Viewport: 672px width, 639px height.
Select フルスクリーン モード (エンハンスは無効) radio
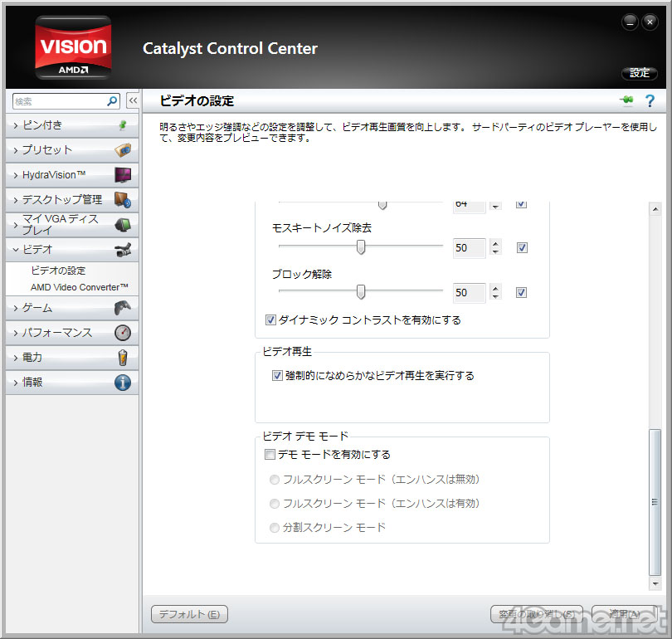coord(275,479)
